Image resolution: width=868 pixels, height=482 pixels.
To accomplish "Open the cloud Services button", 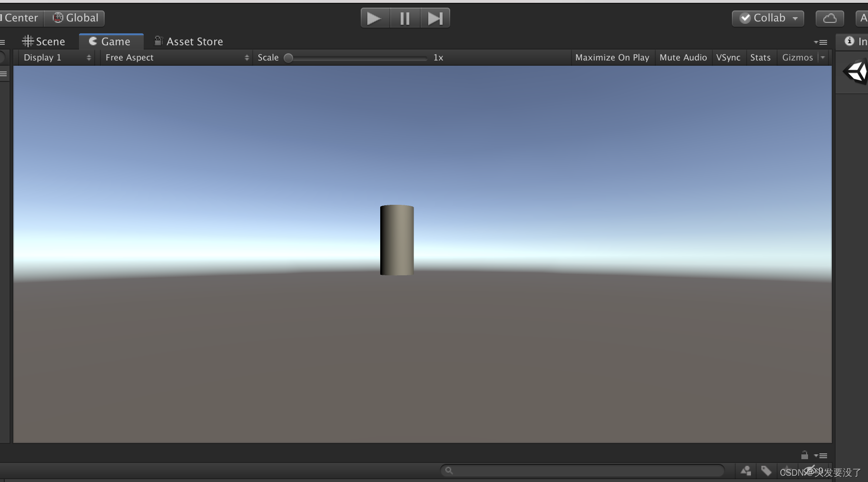I will [x=829, y=18].
